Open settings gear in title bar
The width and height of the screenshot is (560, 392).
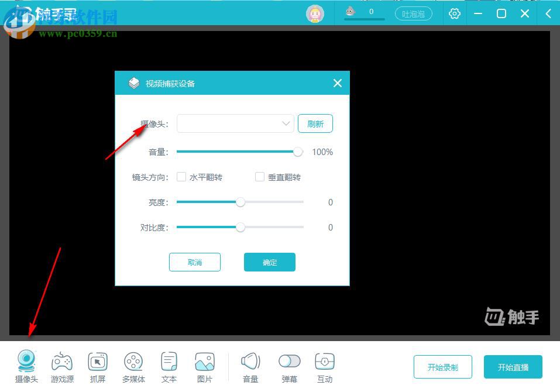pyautogui.click(x=454, y=13)
